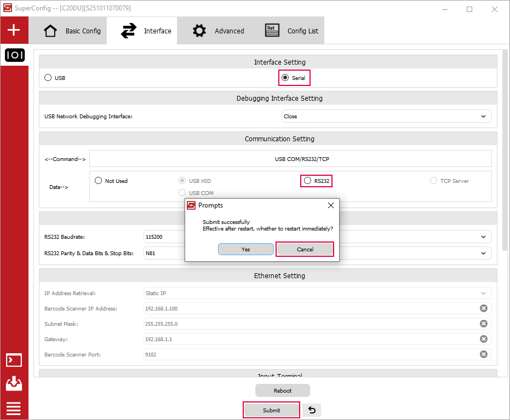This screenshot has height=420, width=510.
Task: Clear the Gateway field with X icon
Action: click(x=483, y=339)
